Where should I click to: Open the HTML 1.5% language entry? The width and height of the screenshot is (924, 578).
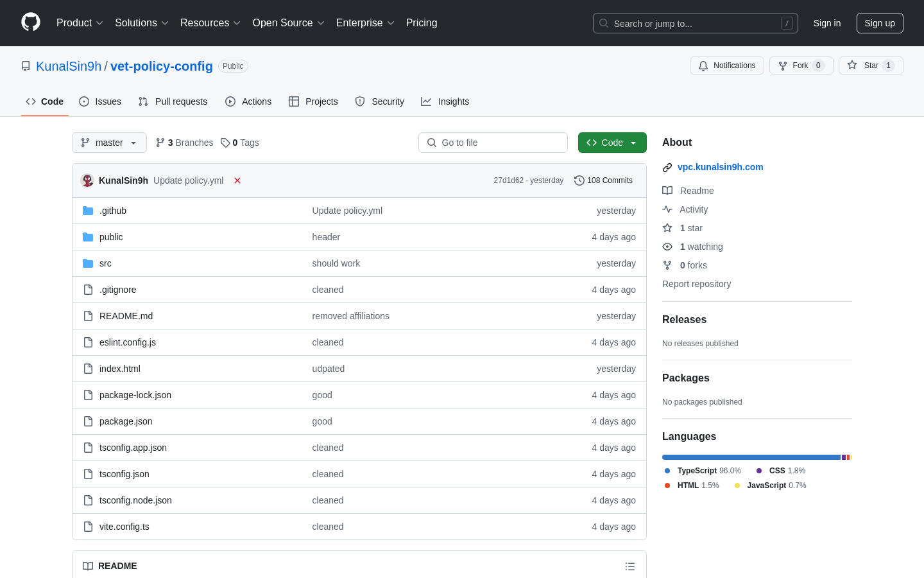[692, 486]
